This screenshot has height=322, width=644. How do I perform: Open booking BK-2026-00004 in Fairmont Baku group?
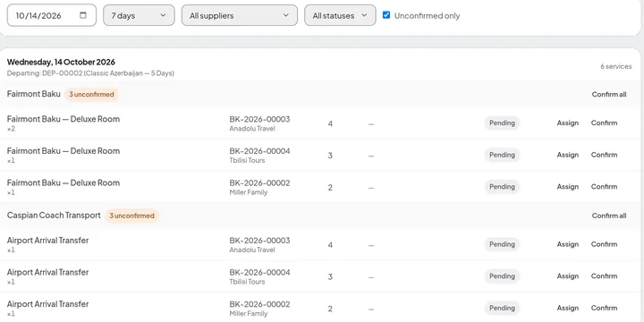[259, 151]
